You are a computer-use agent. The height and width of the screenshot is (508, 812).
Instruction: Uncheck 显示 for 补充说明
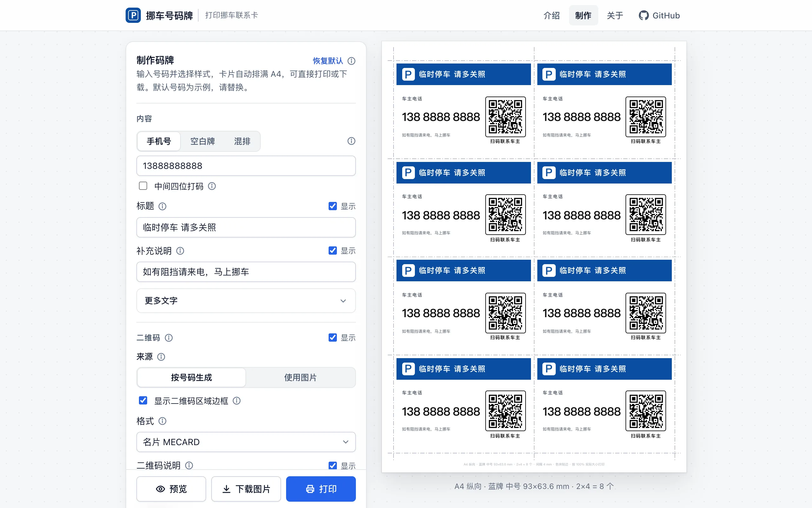(332, 251)
